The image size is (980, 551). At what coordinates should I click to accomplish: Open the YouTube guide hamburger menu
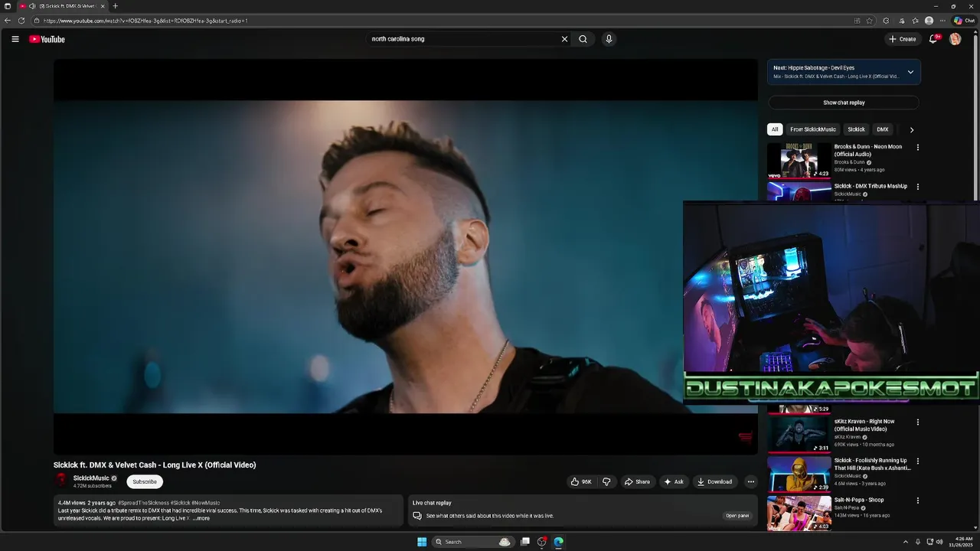pos(15,39)
